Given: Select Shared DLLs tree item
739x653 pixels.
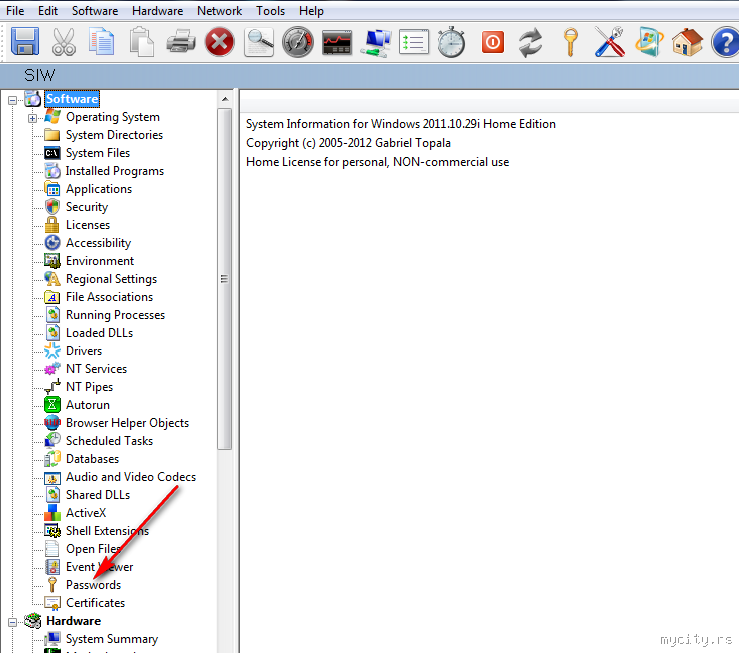Looking at the screenshot, I should (x=98, y=495).
